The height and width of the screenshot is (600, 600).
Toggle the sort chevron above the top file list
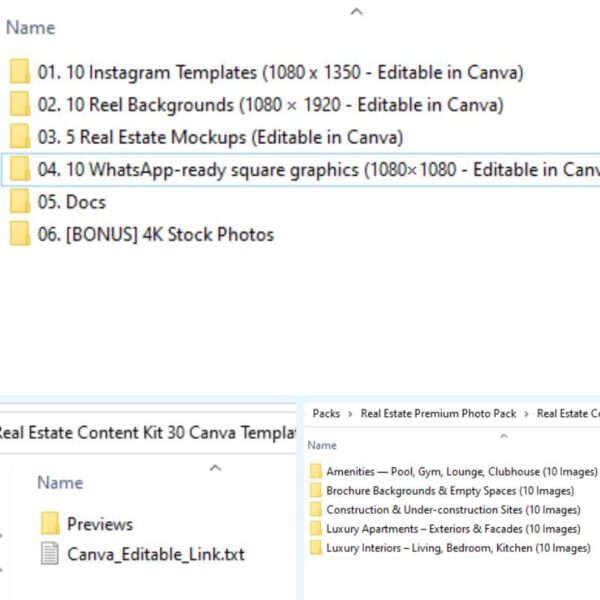[356, 12]
